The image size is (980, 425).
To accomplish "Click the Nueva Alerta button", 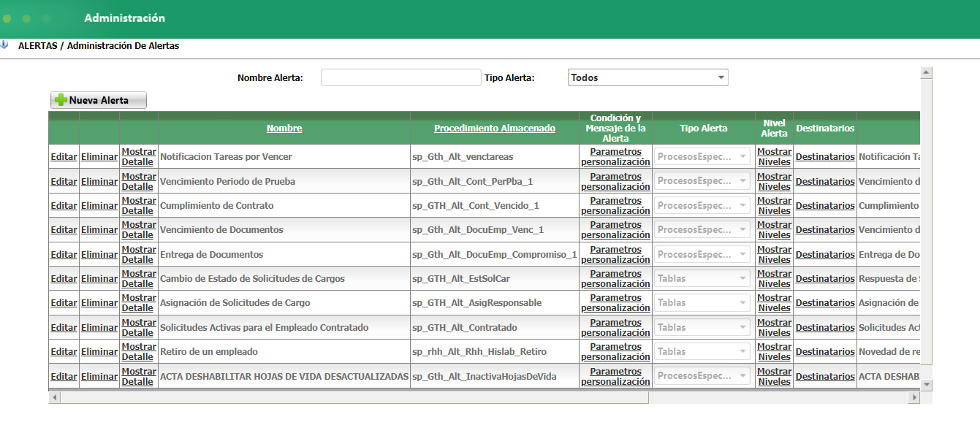I will click(99, 100).
